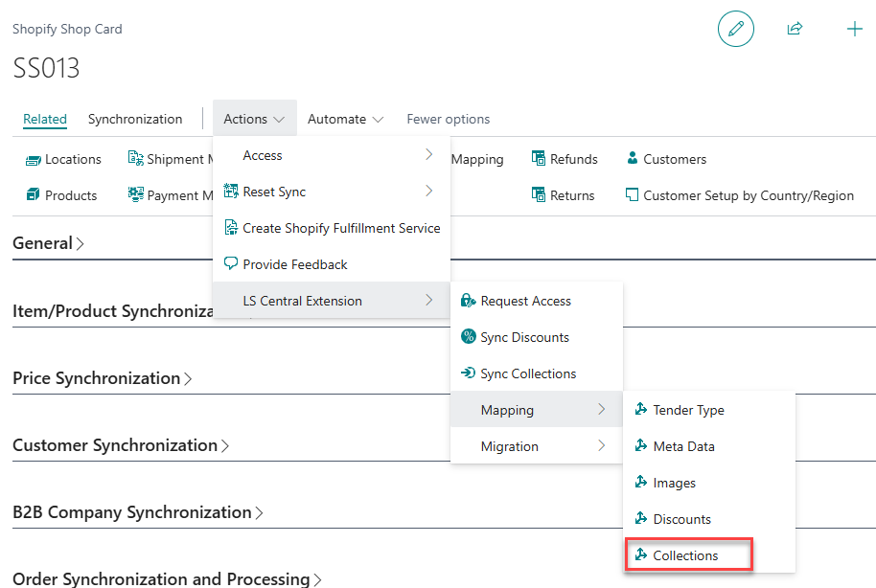Click the plus new record icon

click(855, 29)
